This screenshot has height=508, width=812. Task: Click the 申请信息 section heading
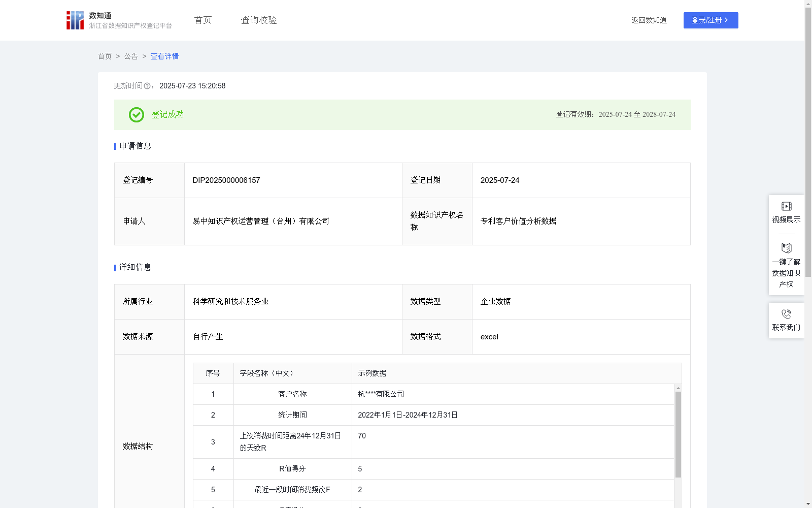tap(136, 146)
